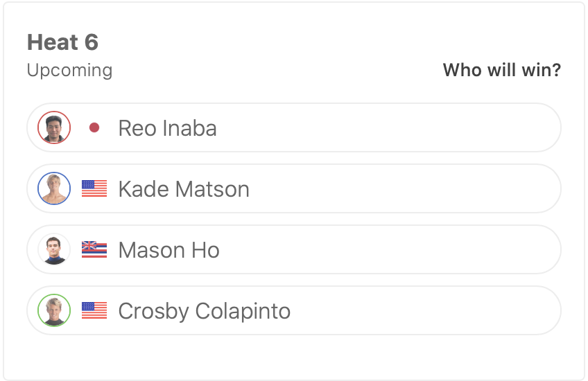Screen dimensions: 588x381
Task: Click the US flag beside Kade Matson
Action: [94, 188]
